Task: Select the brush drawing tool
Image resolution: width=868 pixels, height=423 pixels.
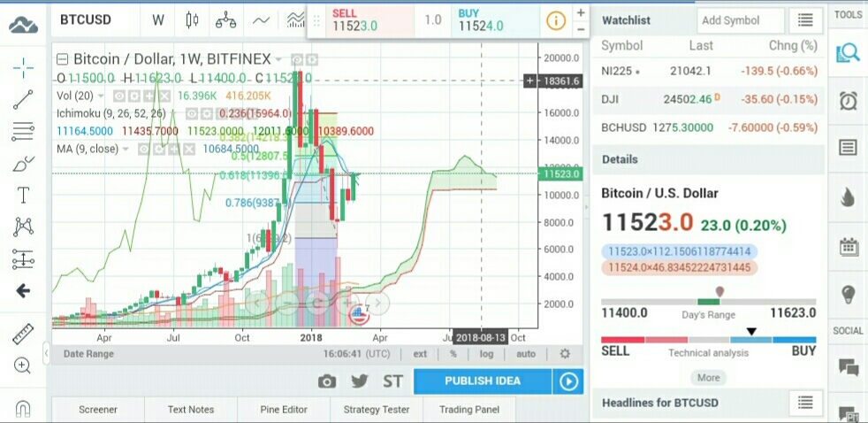Action: tap(23, 164)
